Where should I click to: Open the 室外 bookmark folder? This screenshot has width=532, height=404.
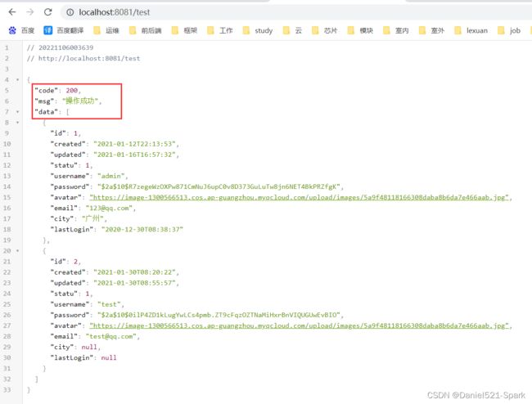pyautogui.click(x=431, y=30)
